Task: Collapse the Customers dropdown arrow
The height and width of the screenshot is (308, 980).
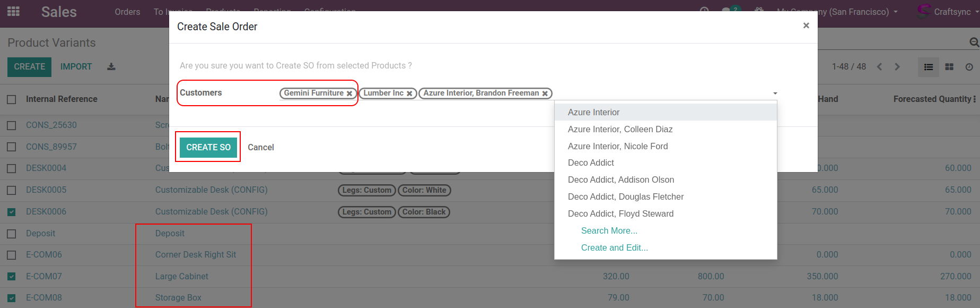Action: click(x=775, y=93)
